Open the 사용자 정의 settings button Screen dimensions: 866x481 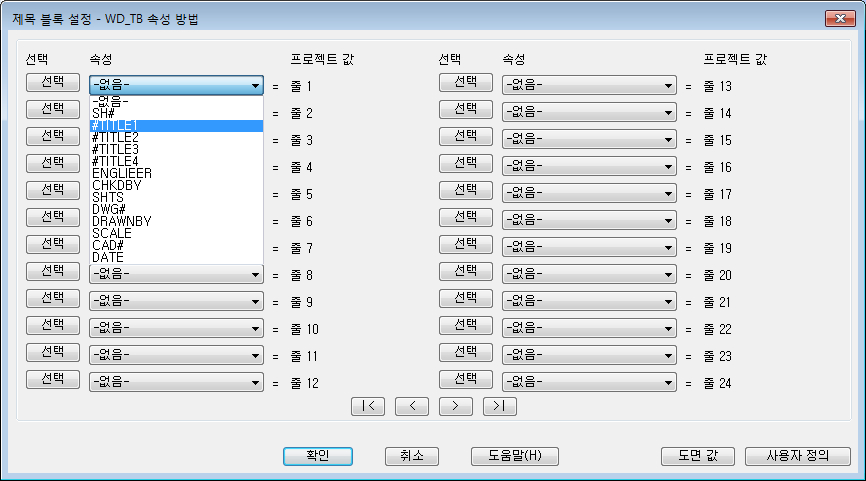pos(798,456)
